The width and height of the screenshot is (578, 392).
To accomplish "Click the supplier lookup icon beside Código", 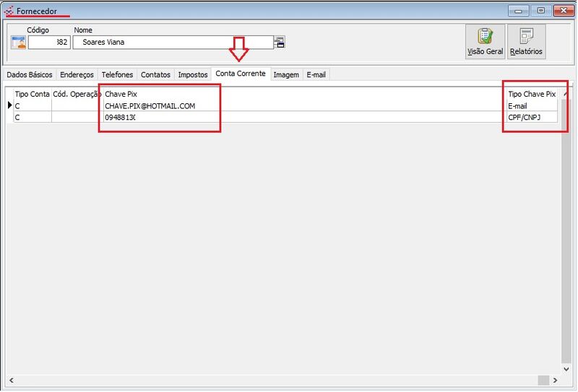I will click(18, 42).
